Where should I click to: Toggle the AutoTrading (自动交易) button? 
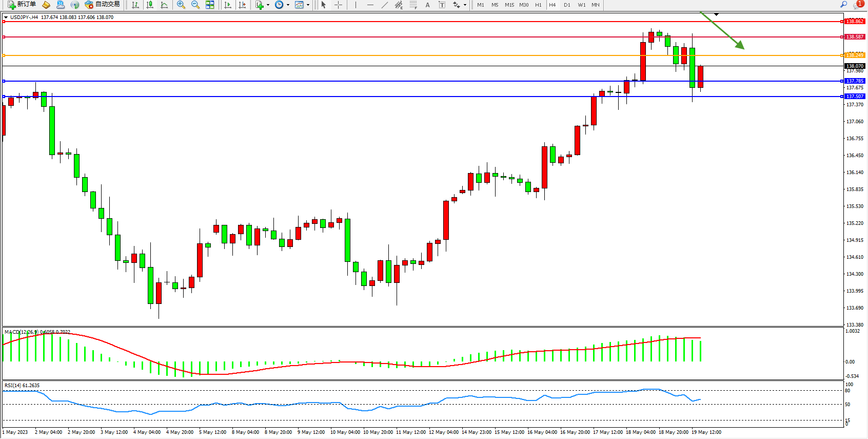tap(102, 5)
